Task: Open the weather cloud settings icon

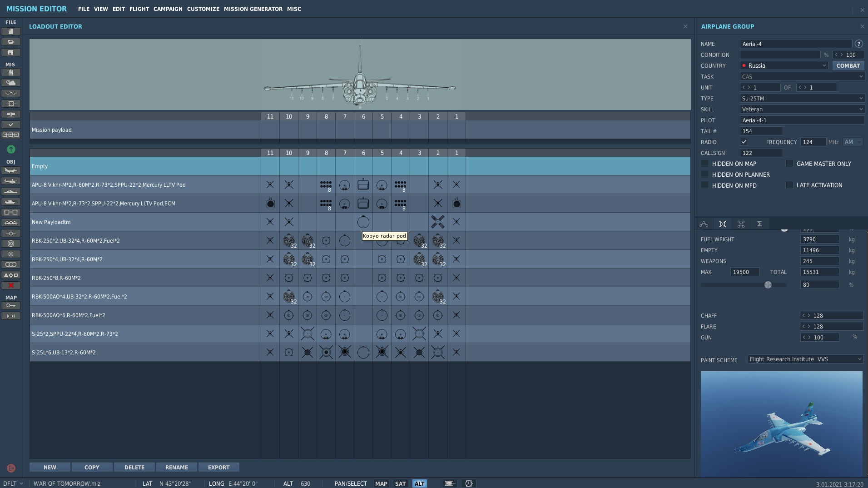Action: click(x=11, y=83)
